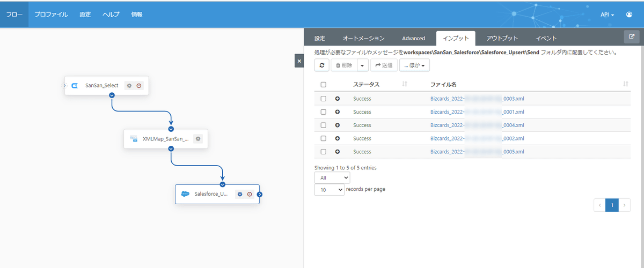The image size is (644, 268).
Task: Select checkbox for Bizcards 0005.xml row
Action: pos(323,152)
